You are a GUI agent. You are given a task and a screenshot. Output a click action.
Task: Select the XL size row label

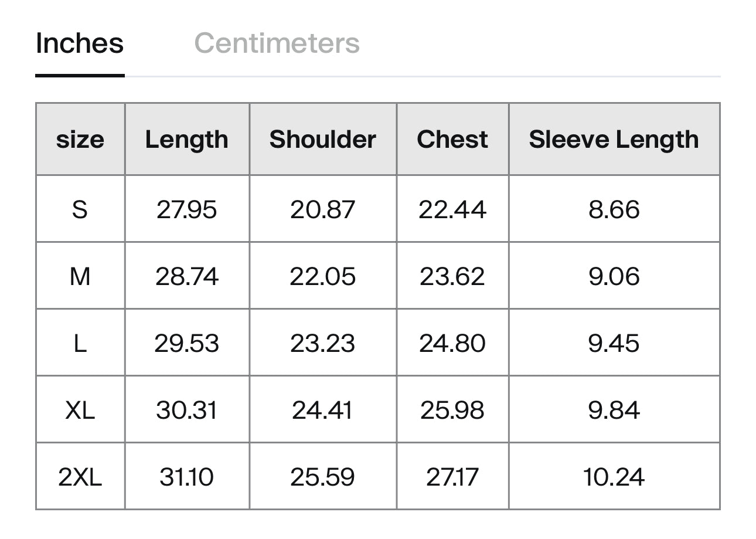(80, 409)
